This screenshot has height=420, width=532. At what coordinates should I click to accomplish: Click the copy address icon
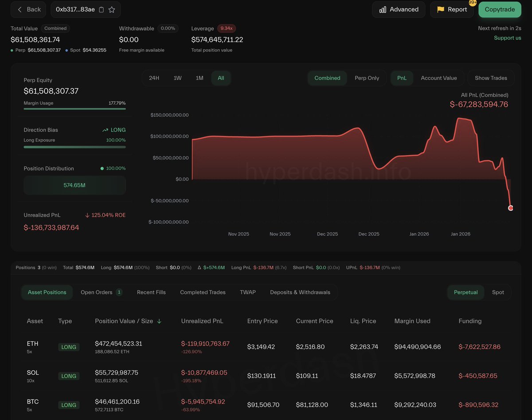(x=102, y=9)
